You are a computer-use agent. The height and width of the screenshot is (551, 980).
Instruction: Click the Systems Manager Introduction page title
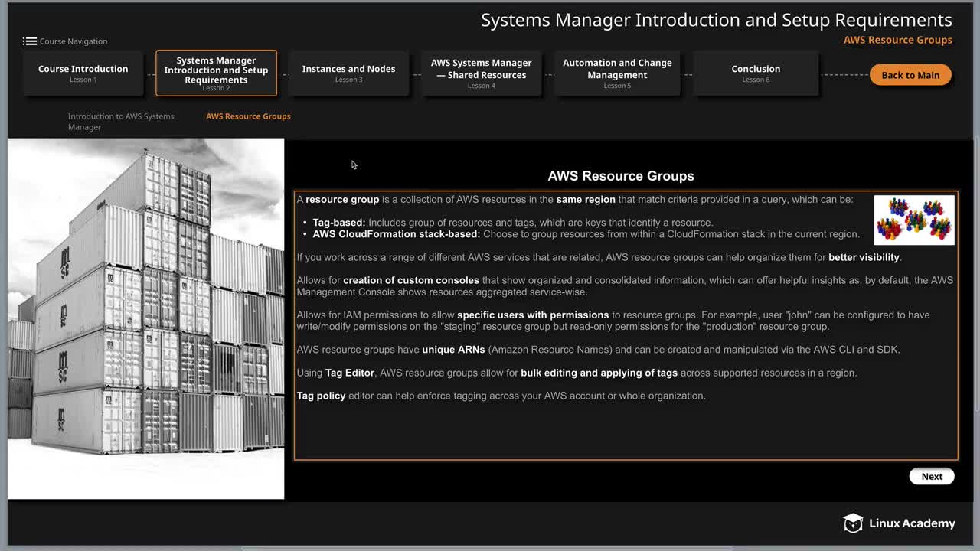tap(717, 20)
